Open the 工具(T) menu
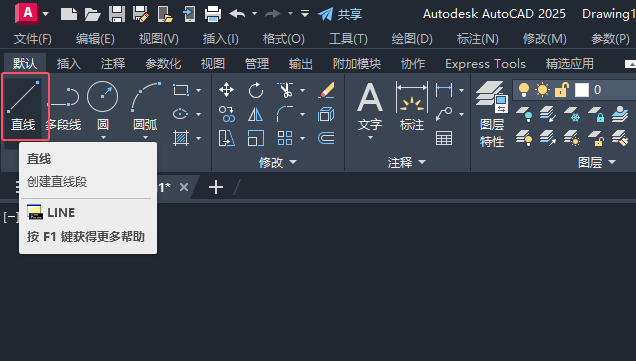This screenshot has width=636, height=361. point(348,39)
